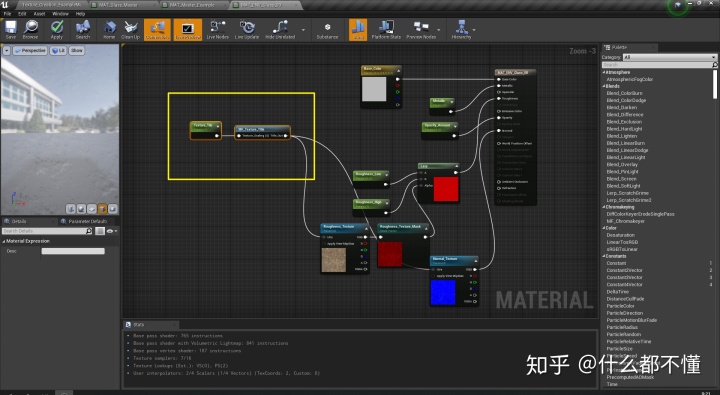This screenshot has width=720, height=395.
Task: Select Desaturation in the Palette list
Action: click(621, 235)
